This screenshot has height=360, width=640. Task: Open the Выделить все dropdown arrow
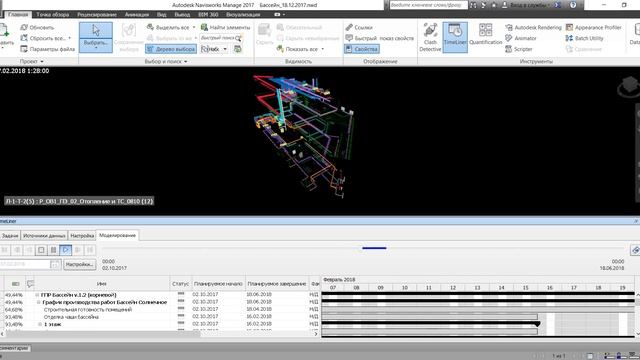click(194, 27)
